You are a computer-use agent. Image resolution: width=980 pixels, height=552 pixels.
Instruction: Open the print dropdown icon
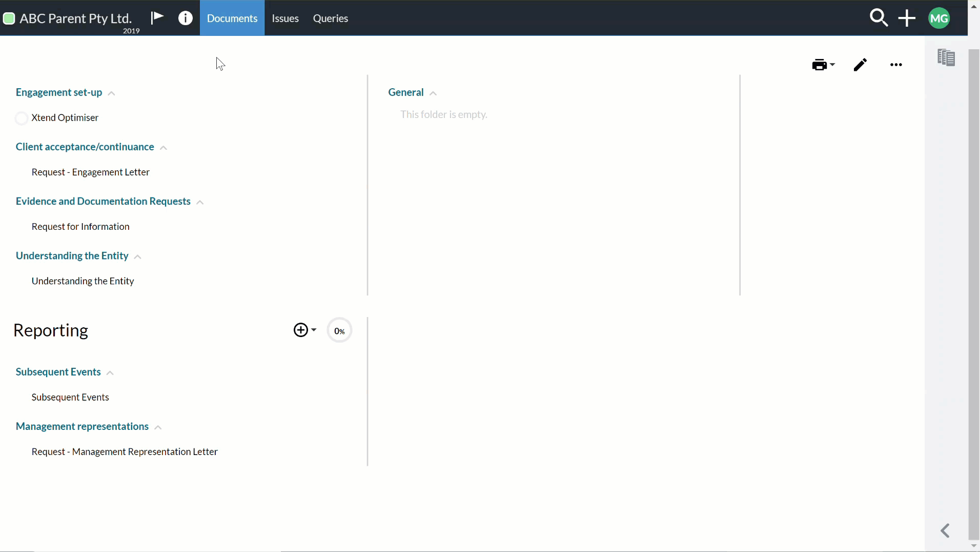pos(823,65)
